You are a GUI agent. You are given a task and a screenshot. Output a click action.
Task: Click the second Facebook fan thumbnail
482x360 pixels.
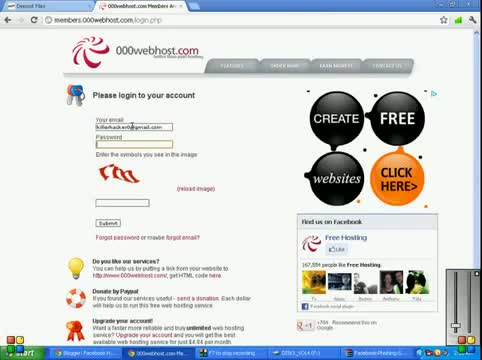[x=340, y=282]
